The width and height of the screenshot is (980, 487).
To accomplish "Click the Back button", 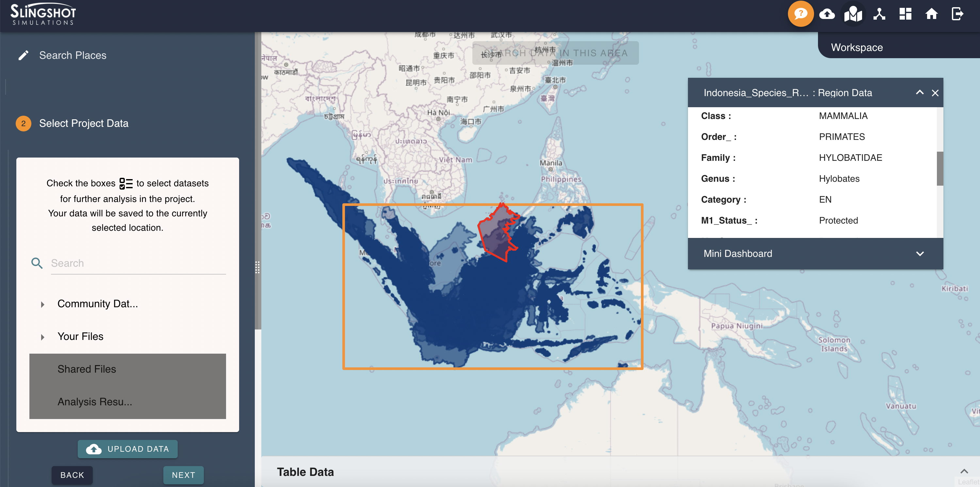I will [x=72, y=475].
